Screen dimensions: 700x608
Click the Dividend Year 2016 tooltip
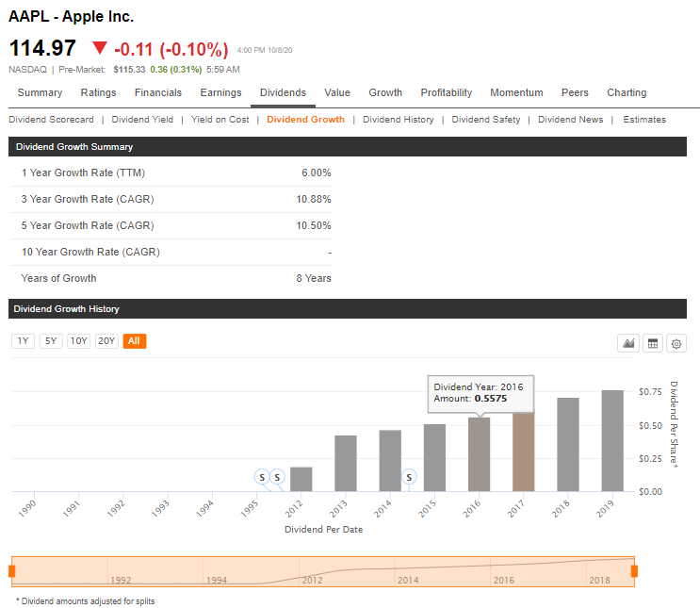tap(480, 394)
